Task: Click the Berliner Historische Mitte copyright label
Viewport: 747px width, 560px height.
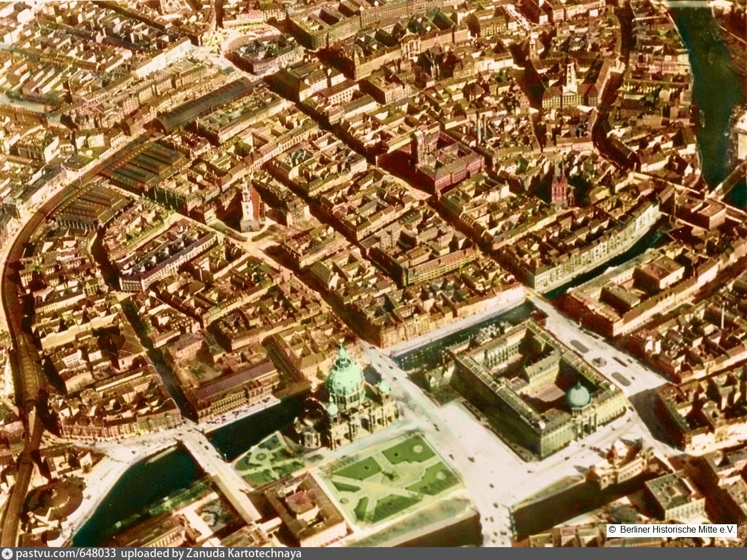Action: [x=672, y=530]
